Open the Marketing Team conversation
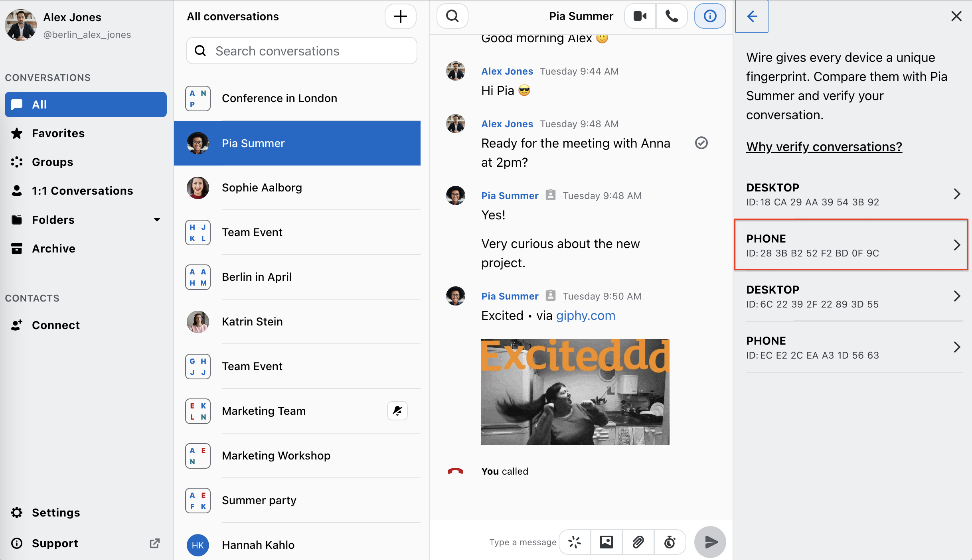 (x=297, y=411)
